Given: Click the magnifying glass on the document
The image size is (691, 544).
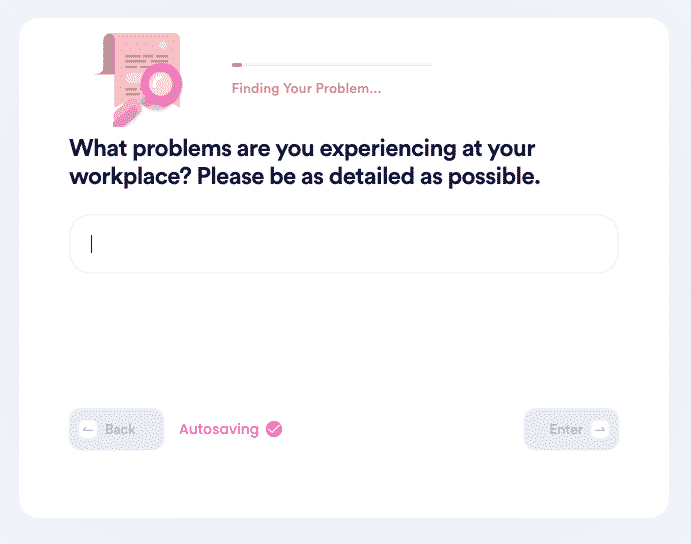Looking at the screenshot, I should pyautogui.click(x=160, y=84).
